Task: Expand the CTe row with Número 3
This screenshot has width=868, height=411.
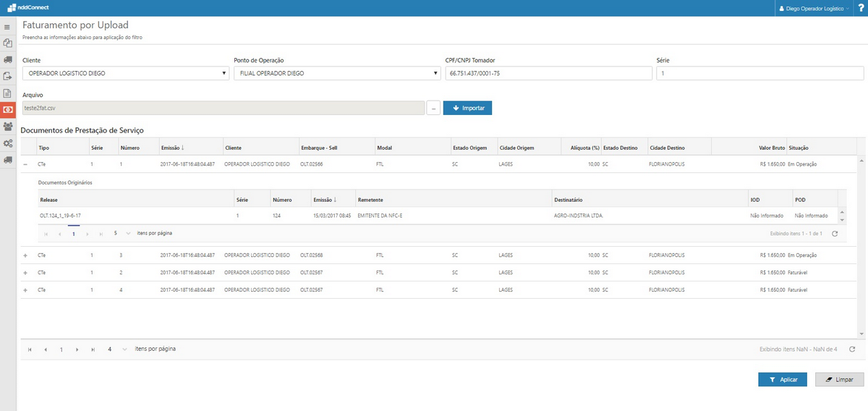Action: [x=26, y=255]
